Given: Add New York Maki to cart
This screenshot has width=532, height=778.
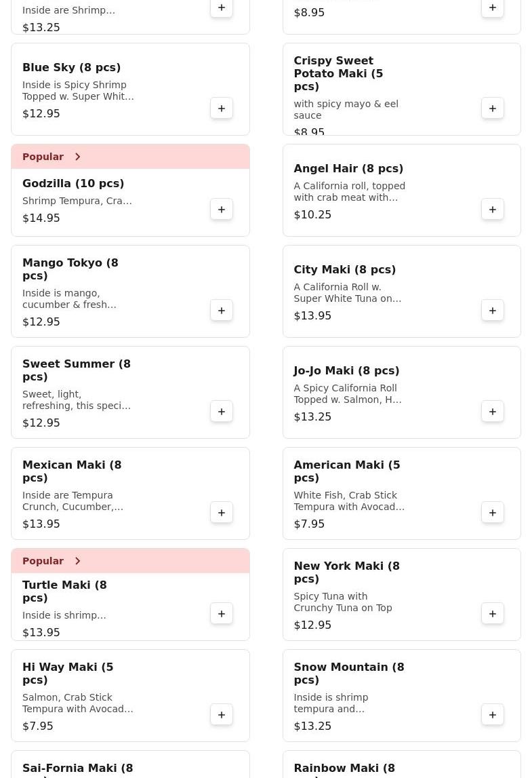Looking at the screenshot, I should 493,614.
